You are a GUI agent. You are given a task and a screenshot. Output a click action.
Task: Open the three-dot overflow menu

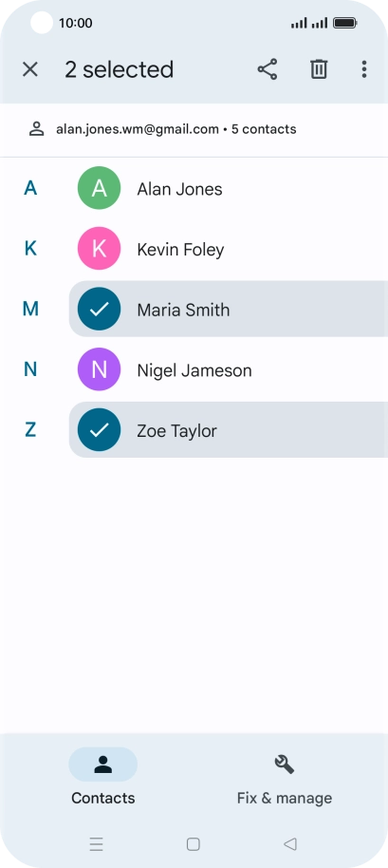(x=363, y=69)
